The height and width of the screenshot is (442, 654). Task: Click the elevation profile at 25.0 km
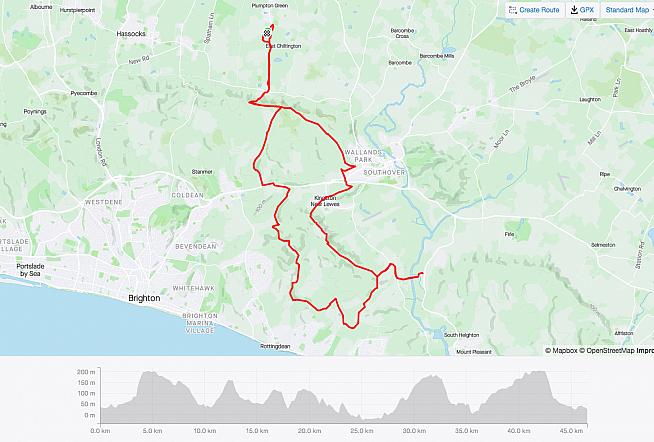tap(362, 418)
